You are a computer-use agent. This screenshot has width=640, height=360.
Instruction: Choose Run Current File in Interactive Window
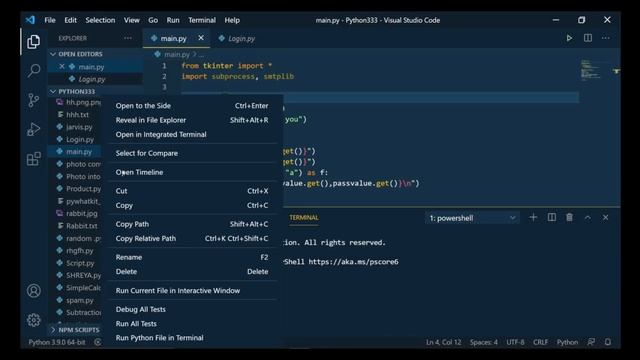(192, 291)
